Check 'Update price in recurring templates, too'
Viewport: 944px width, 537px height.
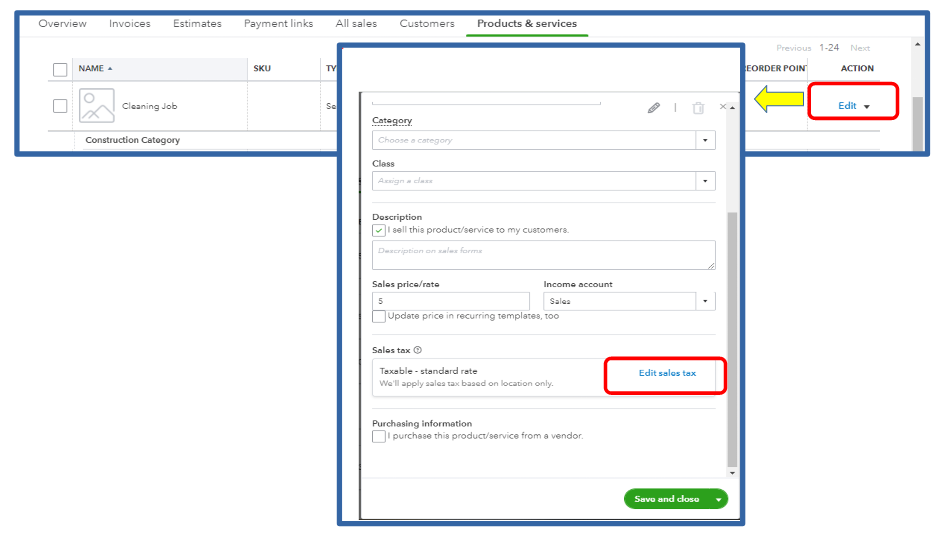pyautogui.click(x=379, y=316)
